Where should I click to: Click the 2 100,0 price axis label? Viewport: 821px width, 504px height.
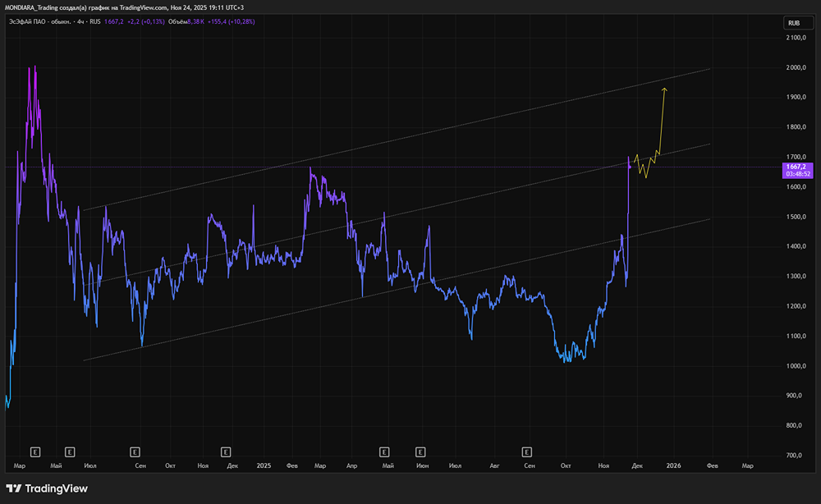[796, 38]
